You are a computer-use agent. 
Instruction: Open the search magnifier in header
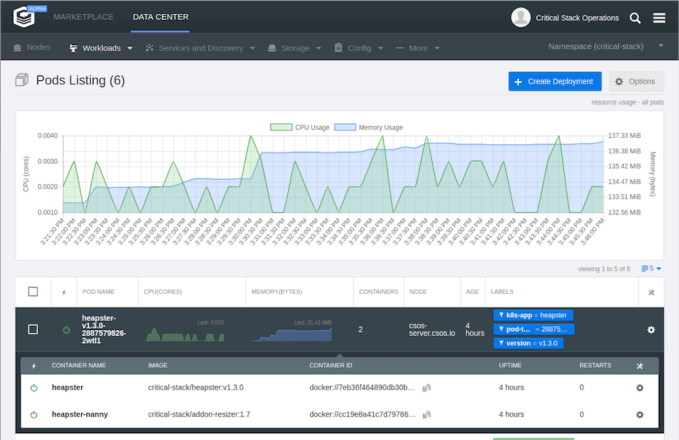[x=637, y=17]
